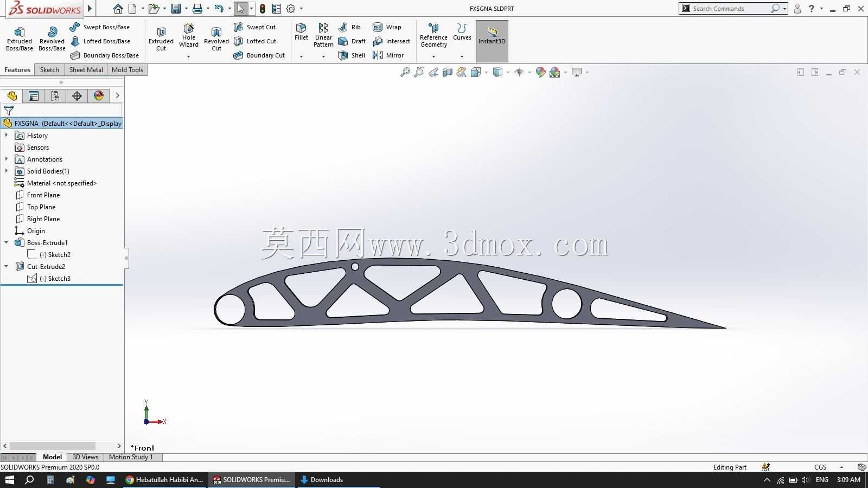This screenshot has height=488, width=868.
Task: Select the Rib tool
Action: click(349, 27)
